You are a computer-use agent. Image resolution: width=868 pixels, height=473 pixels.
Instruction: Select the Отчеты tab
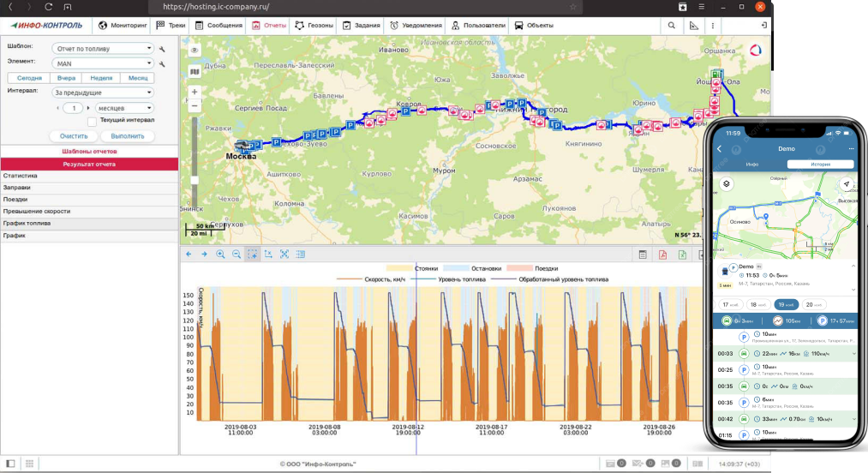coord(269,26)
